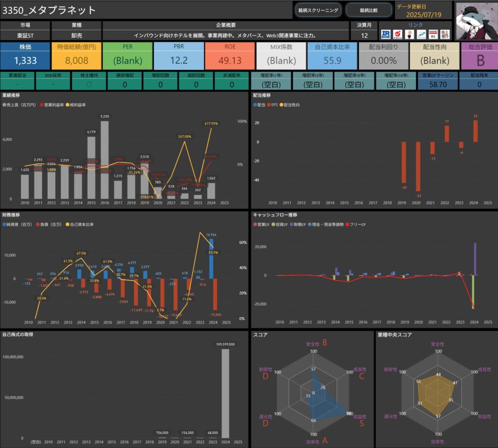
Task: Click the 増配率(5年) card
Action: tap(355, 81)
